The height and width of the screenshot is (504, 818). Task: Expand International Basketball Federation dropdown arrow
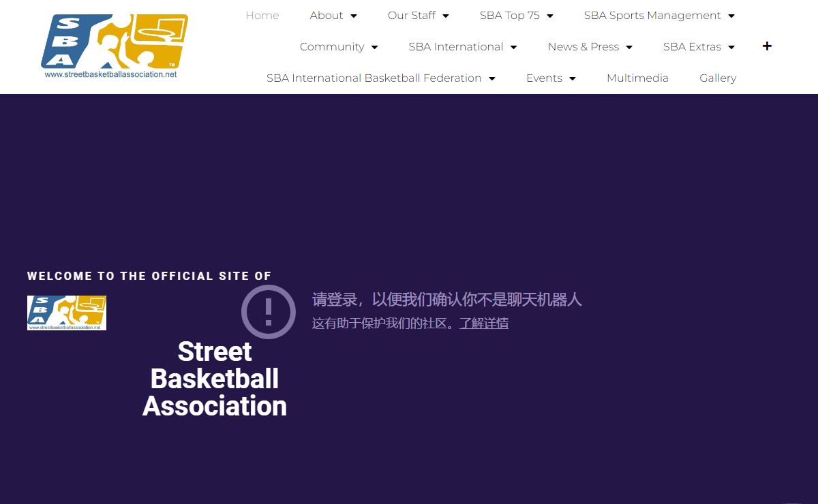coord(491,78)
